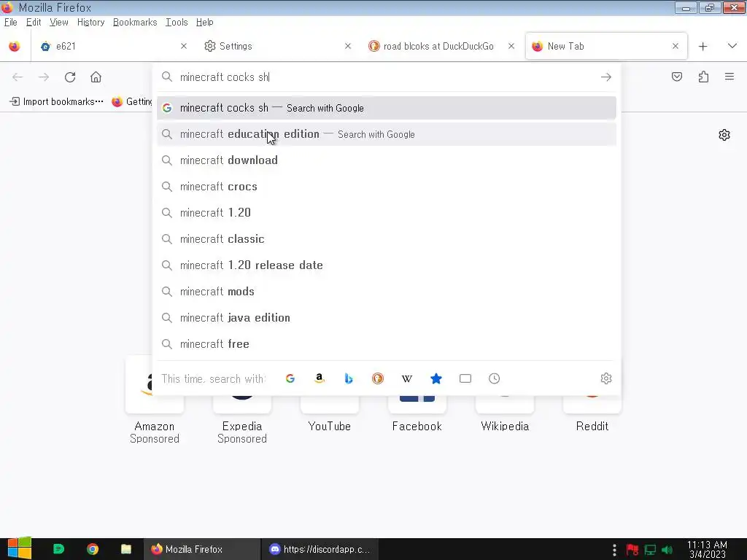The image size is (747, 560).
Task: Click the taskbar clock showing 11:13 AM
Action: coord(707,550)
